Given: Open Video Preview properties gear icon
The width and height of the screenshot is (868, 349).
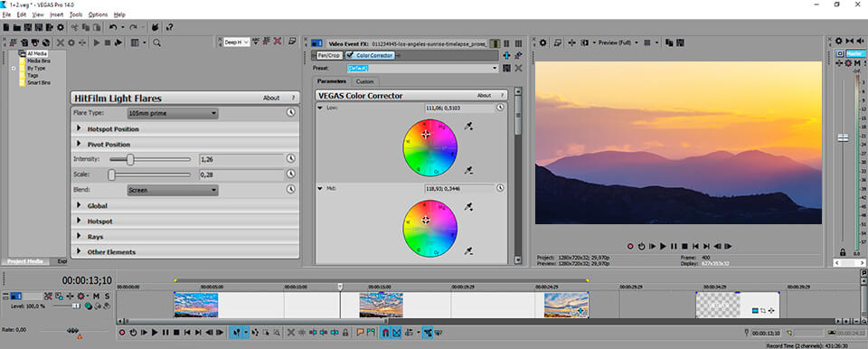Looking at the screenshot, I should pos(543,42).
